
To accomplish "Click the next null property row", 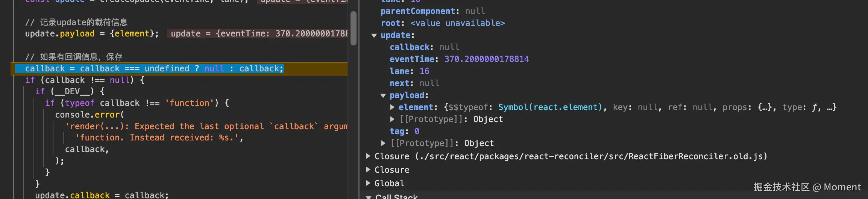I will (x=414, y=83).
